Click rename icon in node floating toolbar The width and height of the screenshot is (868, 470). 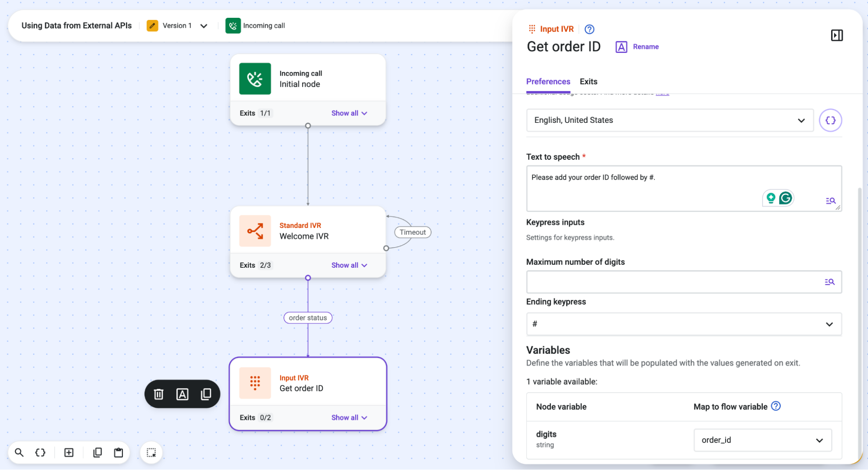coord(182,394)
